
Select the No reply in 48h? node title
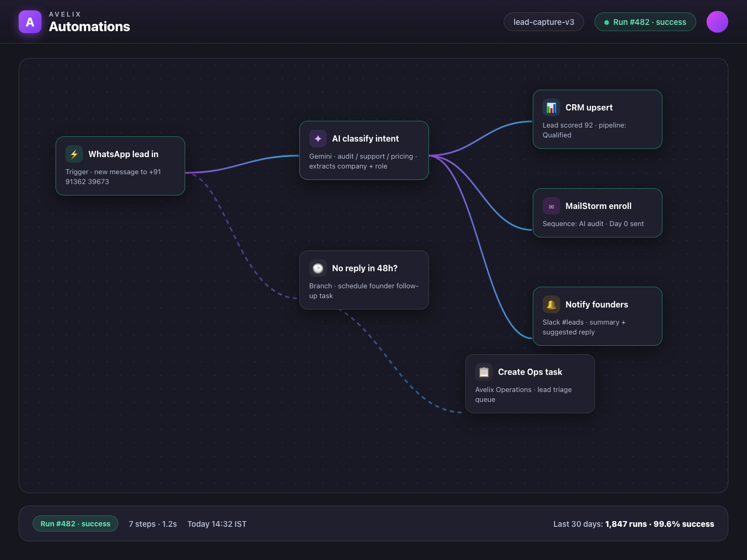point(365,268)
